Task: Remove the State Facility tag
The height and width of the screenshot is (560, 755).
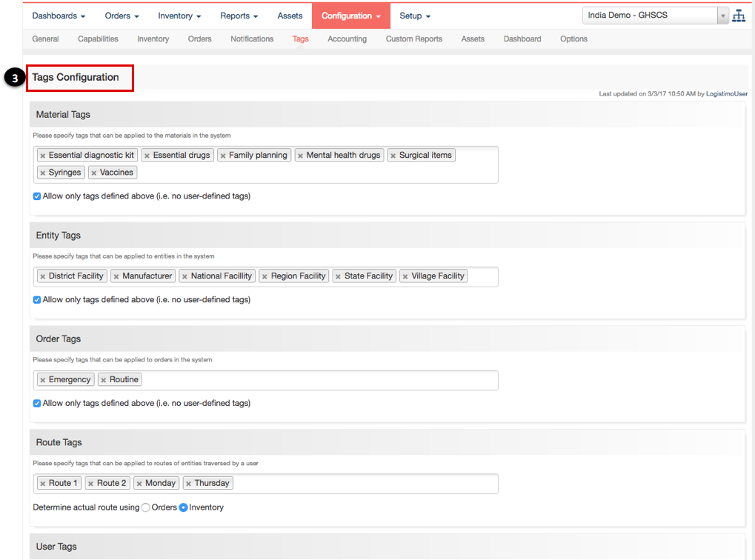Action: tap(338, 276)
